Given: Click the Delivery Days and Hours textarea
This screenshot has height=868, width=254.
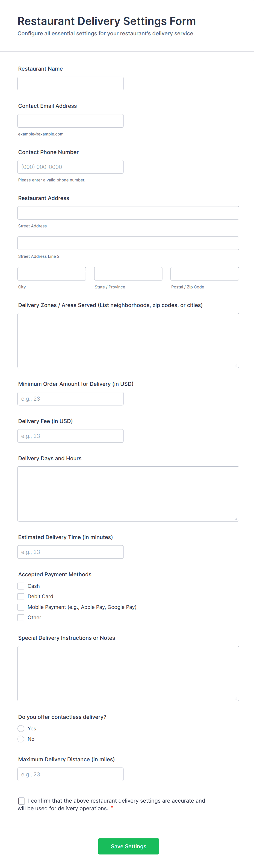Looking at the screenshot, I should click(x=128, y=494).
